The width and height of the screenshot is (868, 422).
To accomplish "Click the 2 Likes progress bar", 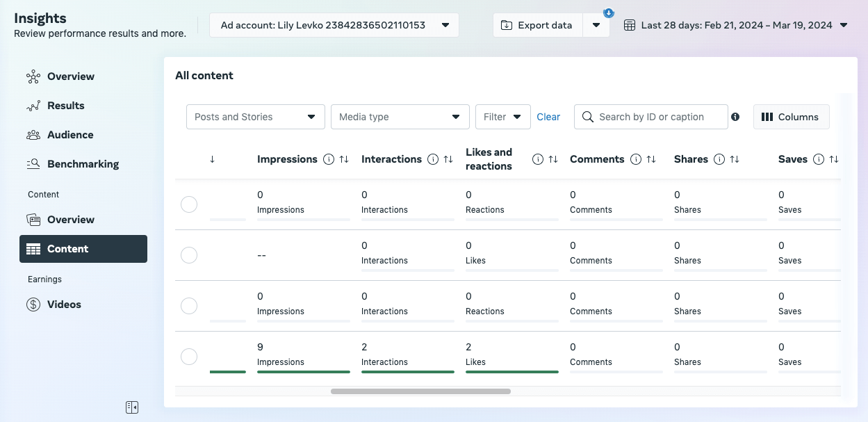I will (x=512, y=372).
